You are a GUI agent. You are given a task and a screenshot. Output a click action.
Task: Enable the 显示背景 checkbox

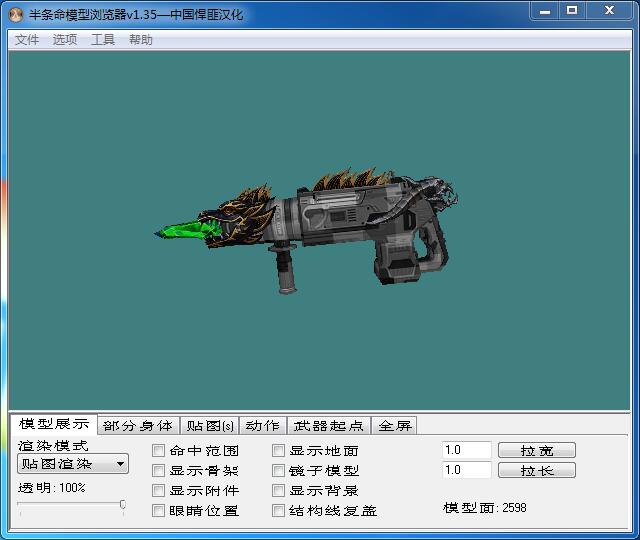coord(278,491)
